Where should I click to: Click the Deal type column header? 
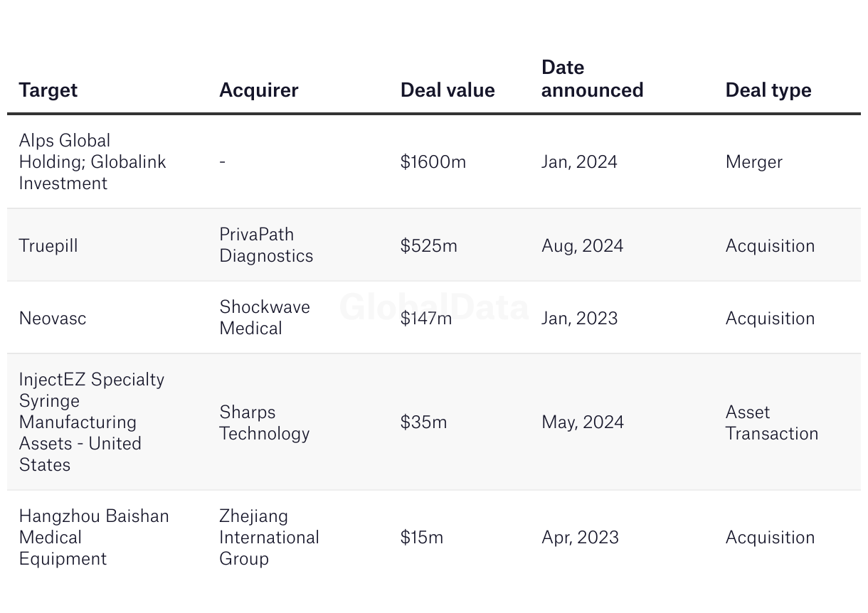(768, 90)
